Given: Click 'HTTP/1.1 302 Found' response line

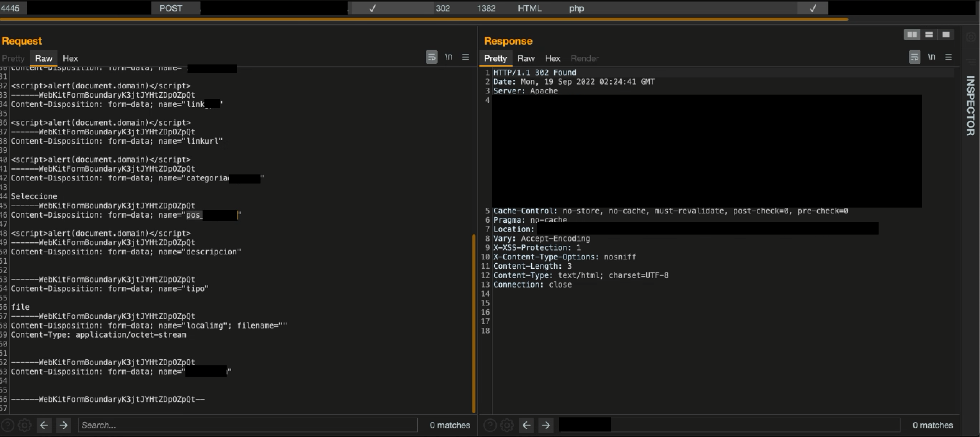Looking at the screenshot, I should tap(535, 72).
